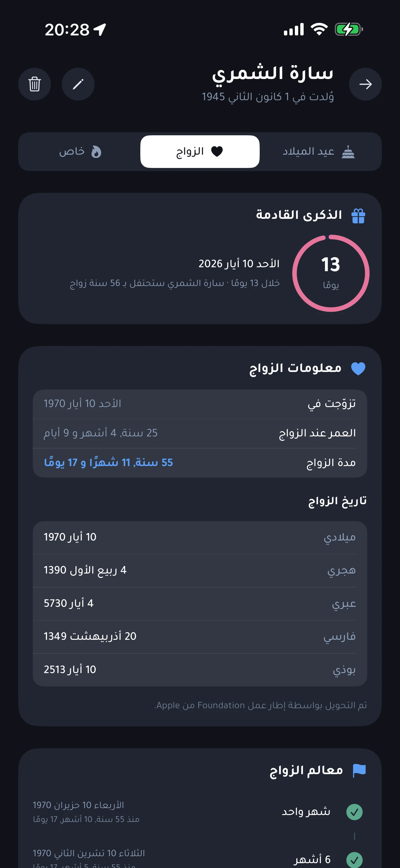Tap the blue flag milestones icon
Screen dimensions: 400x868
tap(359, 770)
